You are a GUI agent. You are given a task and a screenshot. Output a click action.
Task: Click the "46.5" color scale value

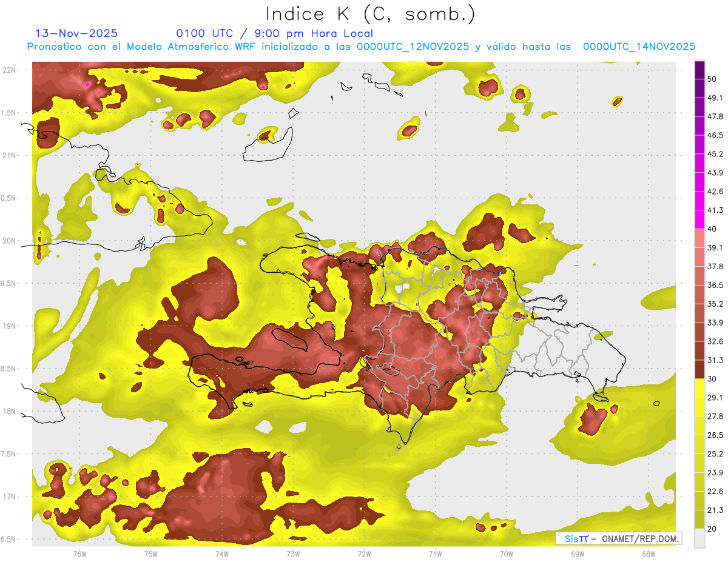tap(715, 135)
